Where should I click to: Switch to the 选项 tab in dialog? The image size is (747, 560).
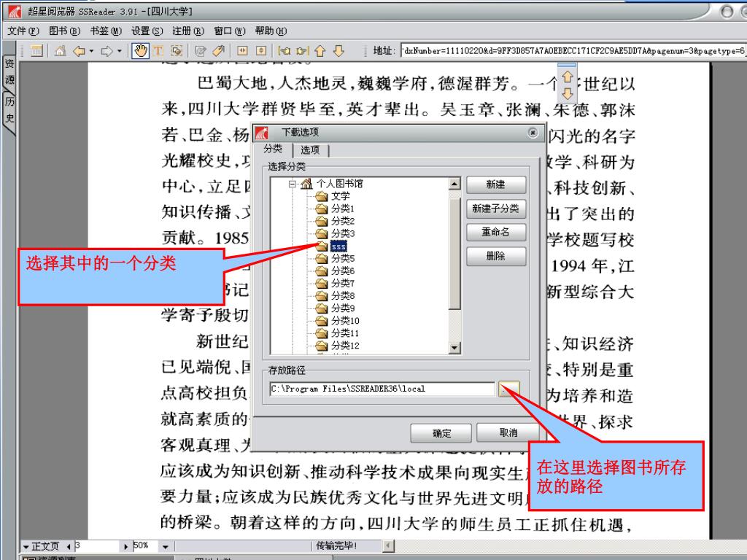310,150
